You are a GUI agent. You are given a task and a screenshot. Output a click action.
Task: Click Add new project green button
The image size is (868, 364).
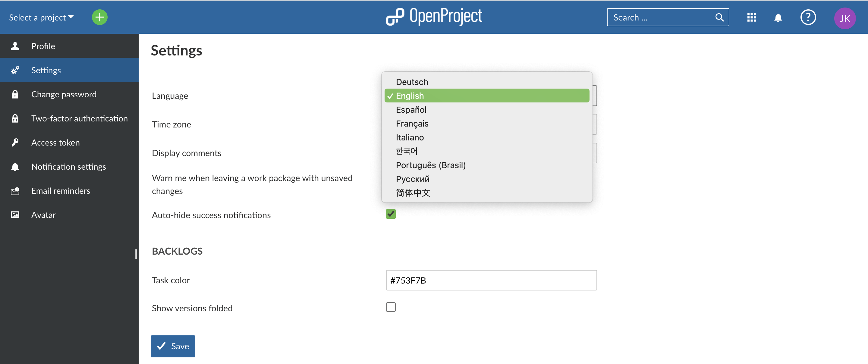coord(99,17)
